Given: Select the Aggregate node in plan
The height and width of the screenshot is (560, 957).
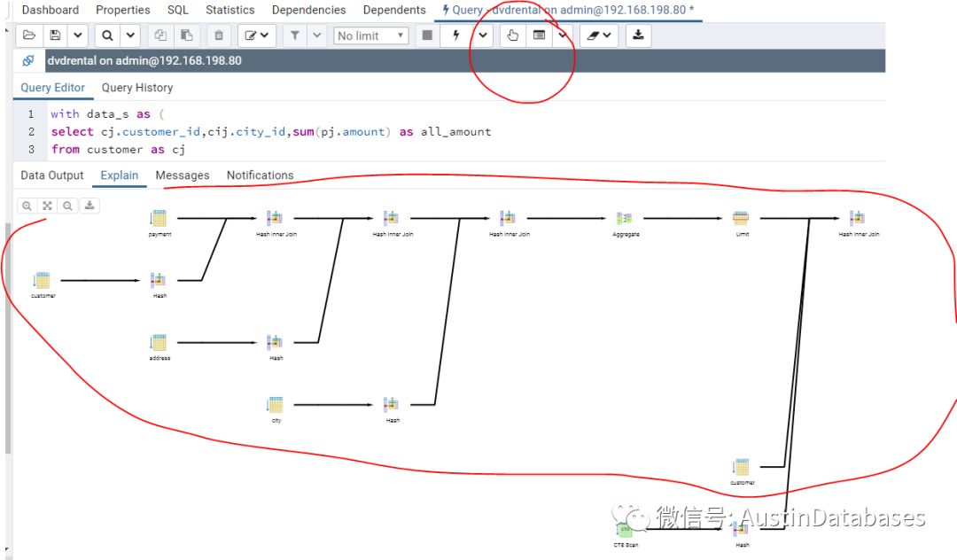Looking at the screenshot, I should 625,219.
